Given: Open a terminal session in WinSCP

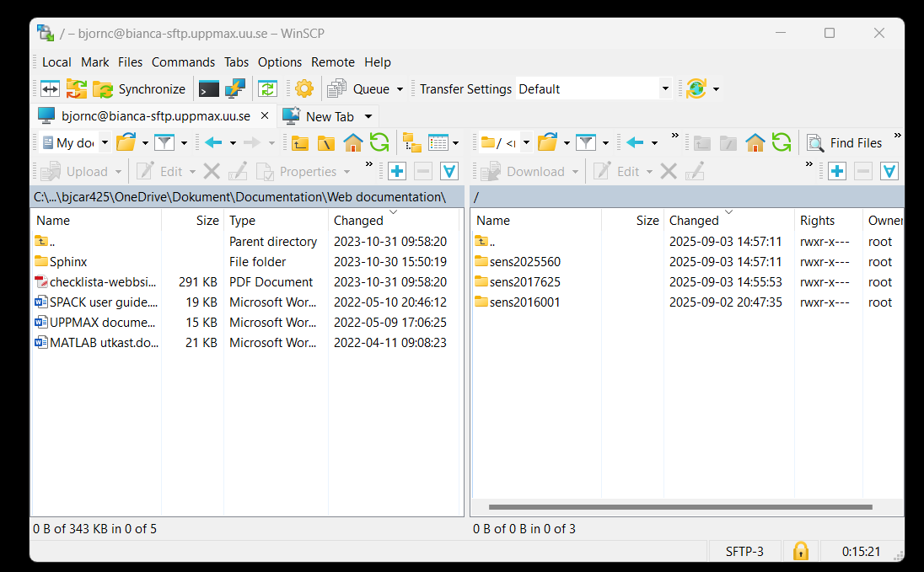Looking at the screenshot, I should [x=207, y=88].
